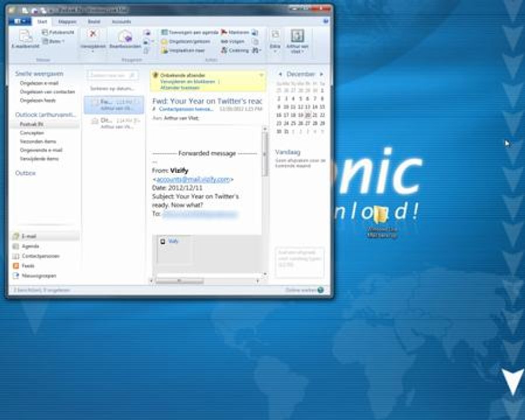
Task: Select the Outbox section
Action: tap(26, 173)
